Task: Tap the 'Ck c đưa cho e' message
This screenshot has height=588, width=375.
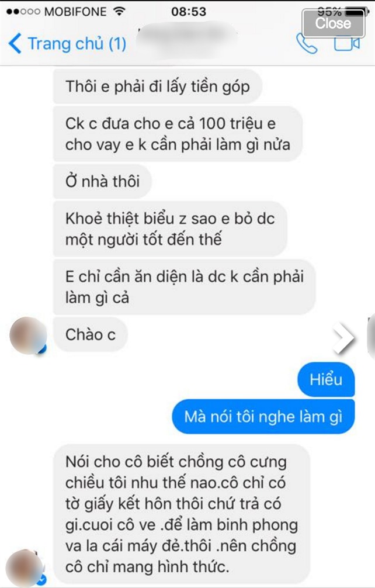Action: (x=178, y=134)
